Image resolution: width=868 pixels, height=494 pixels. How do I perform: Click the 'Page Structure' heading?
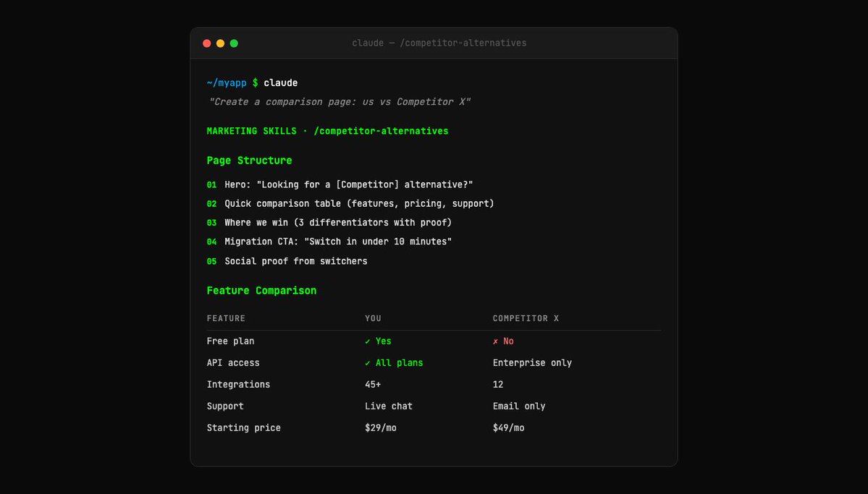[249, 161]
